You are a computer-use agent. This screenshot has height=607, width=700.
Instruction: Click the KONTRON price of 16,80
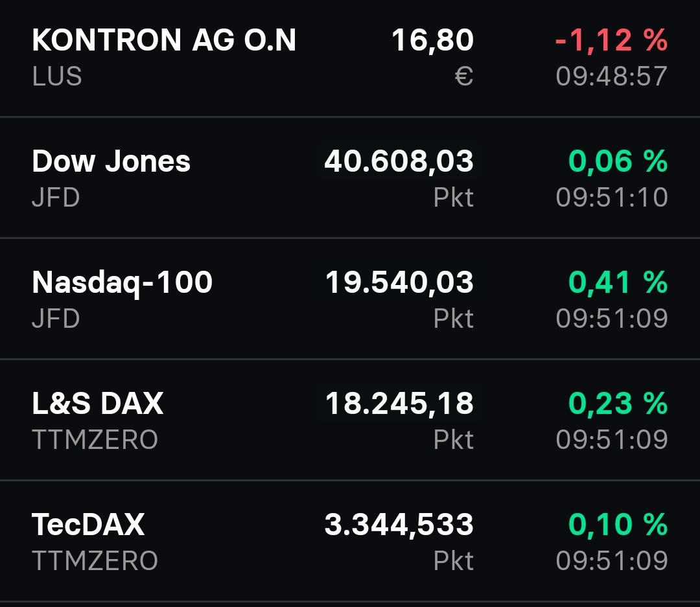(x=433, y=40)
